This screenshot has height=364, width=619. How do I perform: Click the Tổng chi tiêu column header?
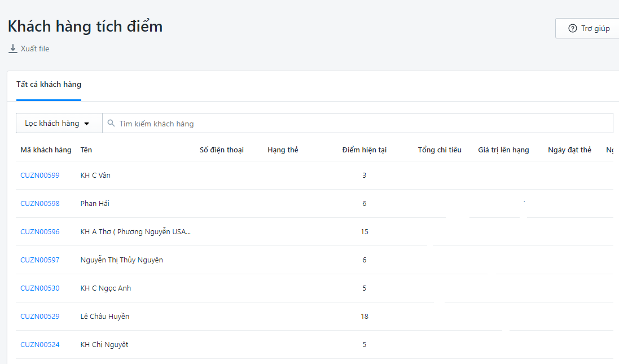click(x=440, y=150)
